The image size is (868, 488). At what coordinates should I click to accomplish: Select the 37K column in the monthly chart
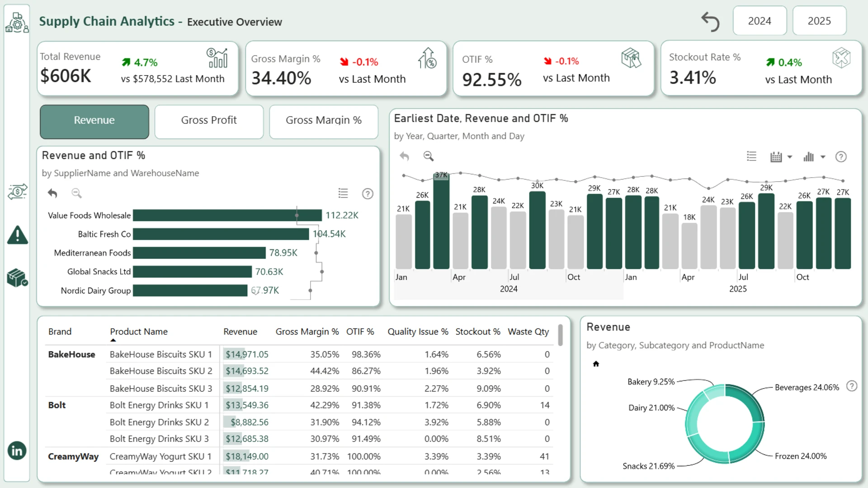tap(441, 221)
